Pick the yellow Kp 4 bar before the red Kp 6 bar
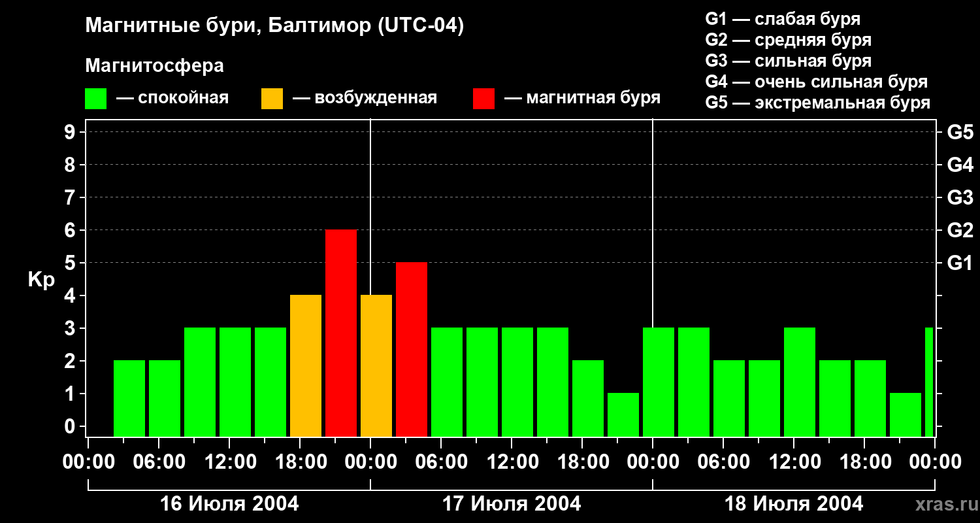 click(x=306, y=366)
